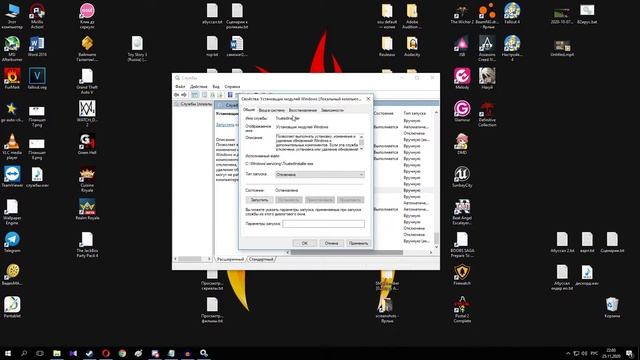Click the services list vertical scrollbar

point(436,179)
